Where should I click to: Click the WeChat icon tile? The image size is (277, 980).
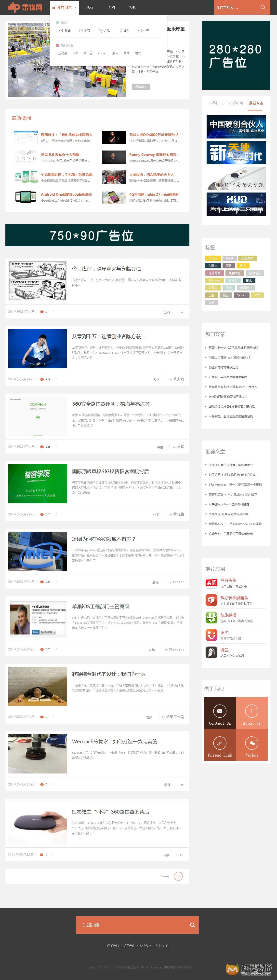click(251, 745)
